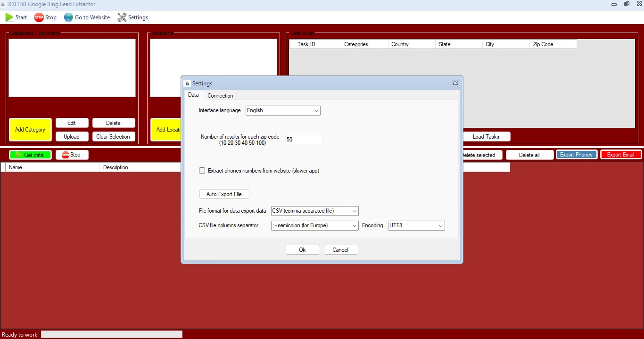The image size is (644, 339).
Task: Click Start label in toolbar
Action: tap(21, 17)
